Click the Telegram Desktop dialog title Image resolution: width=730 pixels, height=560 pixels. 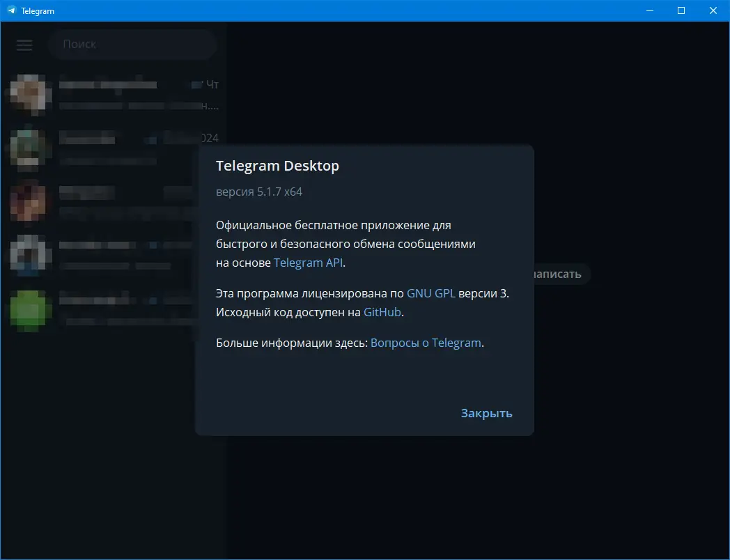(x=277, y=166)
